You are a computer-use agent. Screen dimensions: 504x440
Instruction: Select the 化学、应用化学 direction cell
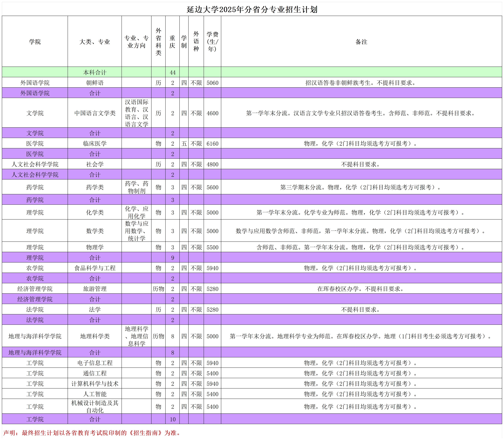coord(136,212)
